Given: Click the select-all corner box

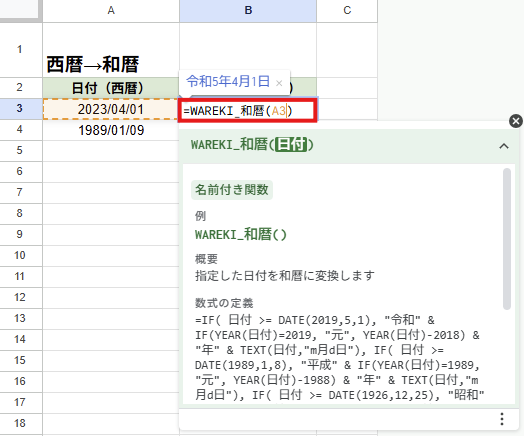Looking at the screenshot, I should pos(20,10).
